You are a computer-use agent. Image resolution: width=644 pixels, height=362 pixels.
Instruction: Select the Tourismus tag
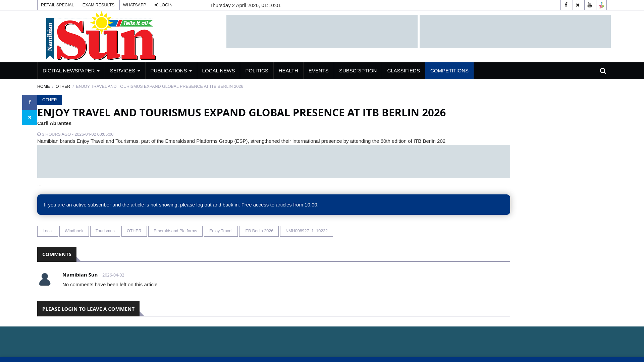click(x=105, y=231)
